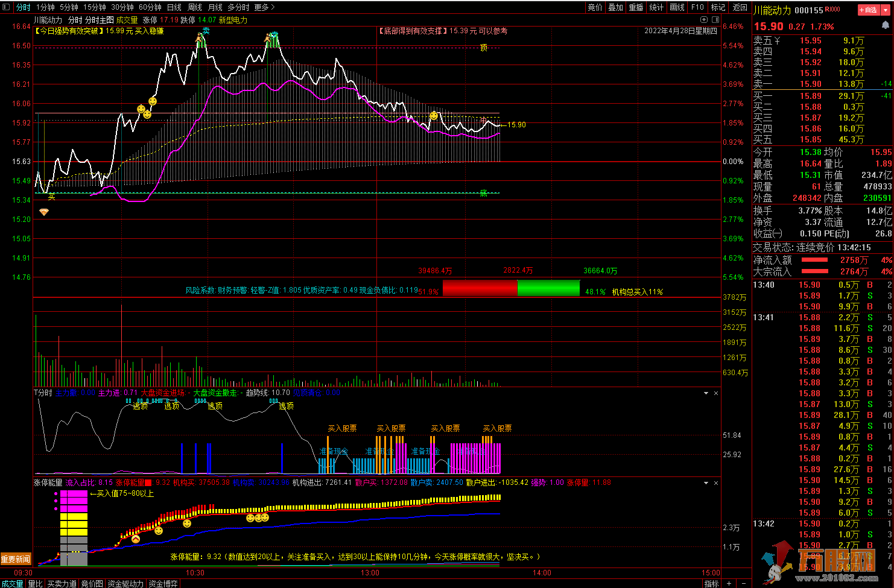Open the 月线 monthly chart
This screenshot has width=894, height=588.
point(215,7)
